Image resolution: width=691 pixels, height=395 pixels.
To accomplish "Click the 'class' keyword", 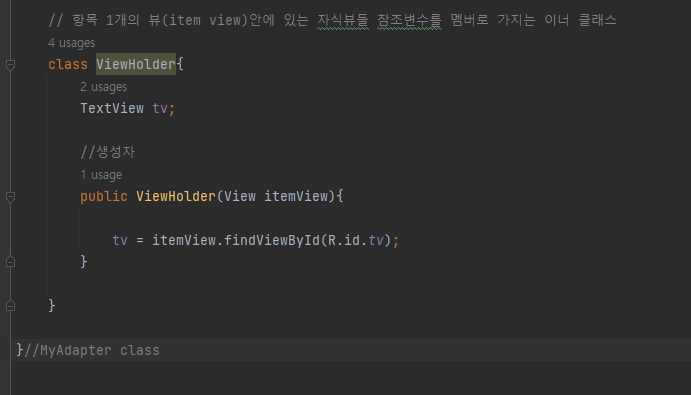I will pyautogui.click(x=68, y=64).
